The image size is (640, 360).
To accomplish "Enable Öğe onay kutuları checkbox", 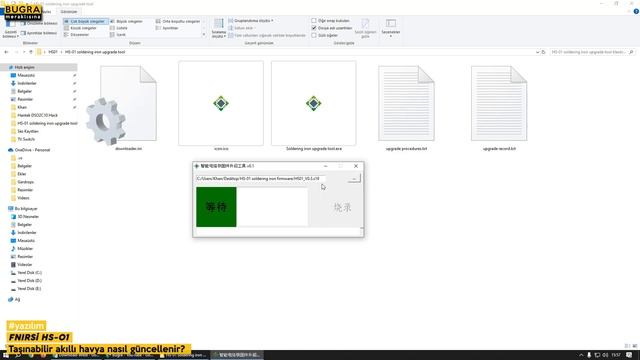I will (x=314, y=20).
